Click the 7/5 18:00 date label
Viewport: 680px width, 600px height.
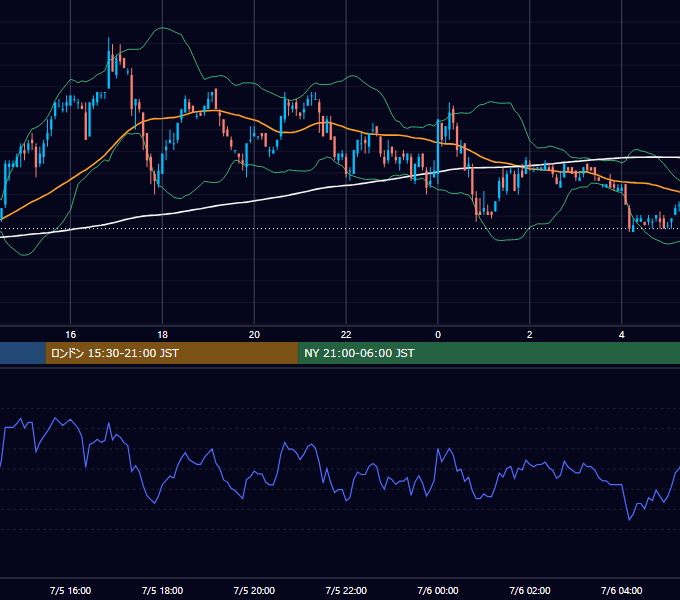(162, 590)
